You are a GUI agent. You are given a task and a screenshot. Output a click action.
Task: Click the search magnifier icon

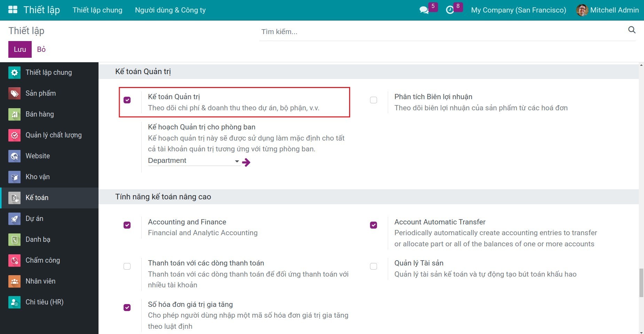point(631,30)
